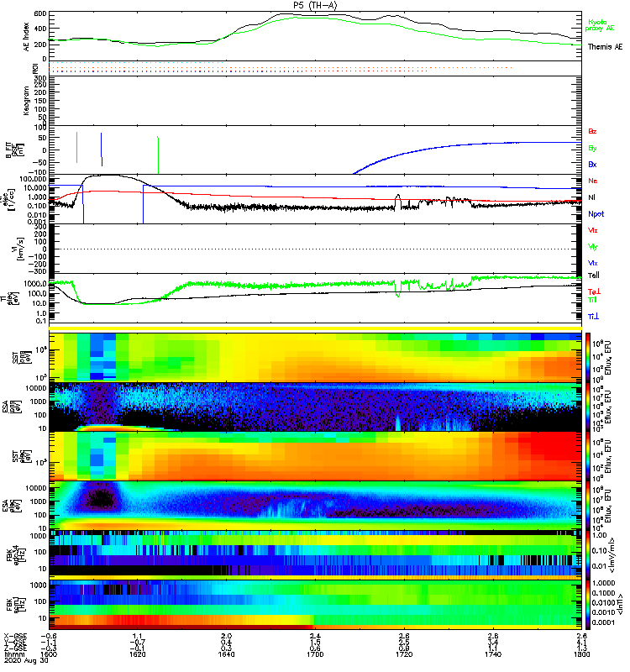Select the red "Bz" legend entry

coord(592,132)
